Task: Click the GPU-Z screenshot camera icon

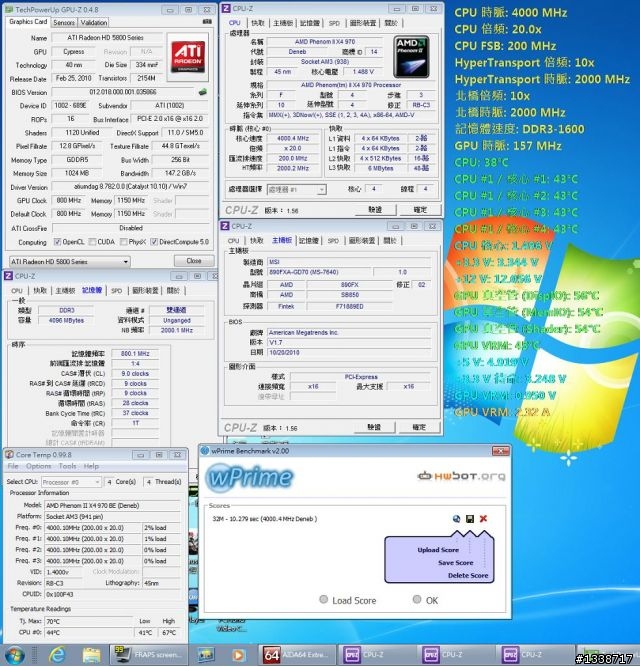Action: pyautogui.click(x=207, y=21)
